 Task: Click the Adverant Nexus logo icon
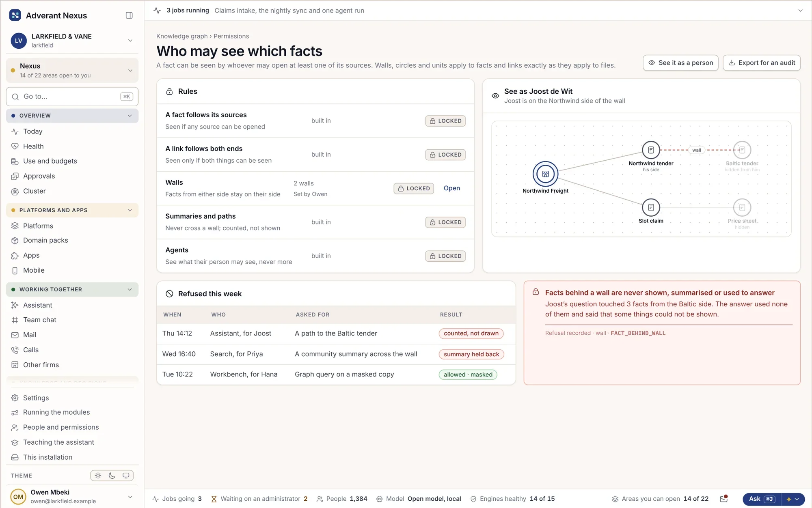click(15, 15)
